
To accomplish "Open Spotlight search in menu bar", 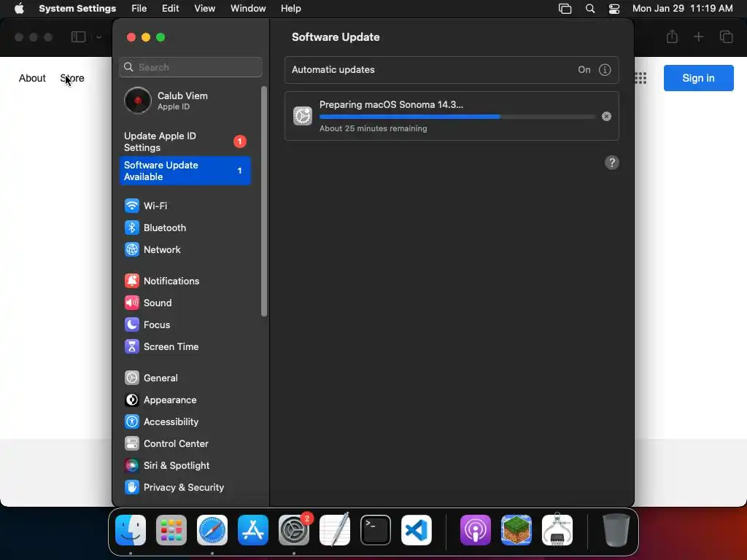I will click(x=590, y=9).
